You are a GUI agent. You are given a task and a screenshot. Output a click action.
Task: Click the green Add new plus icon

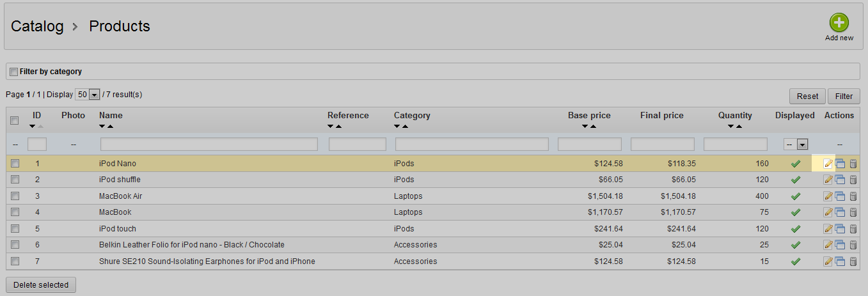pos(839,22)
